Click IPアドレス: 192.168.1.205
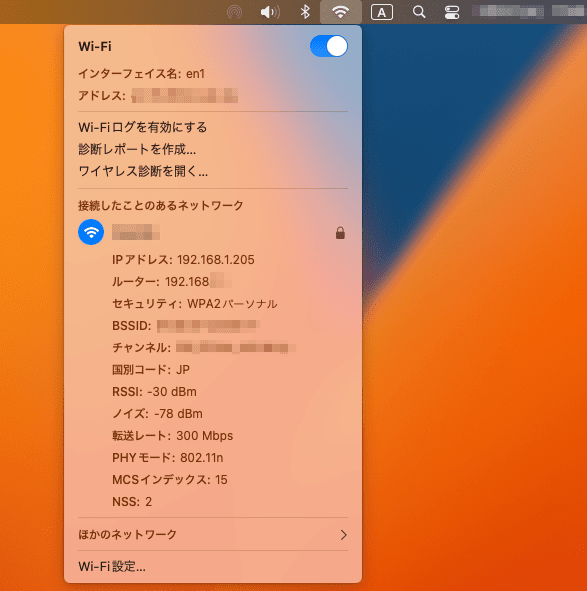 point(183,260)
